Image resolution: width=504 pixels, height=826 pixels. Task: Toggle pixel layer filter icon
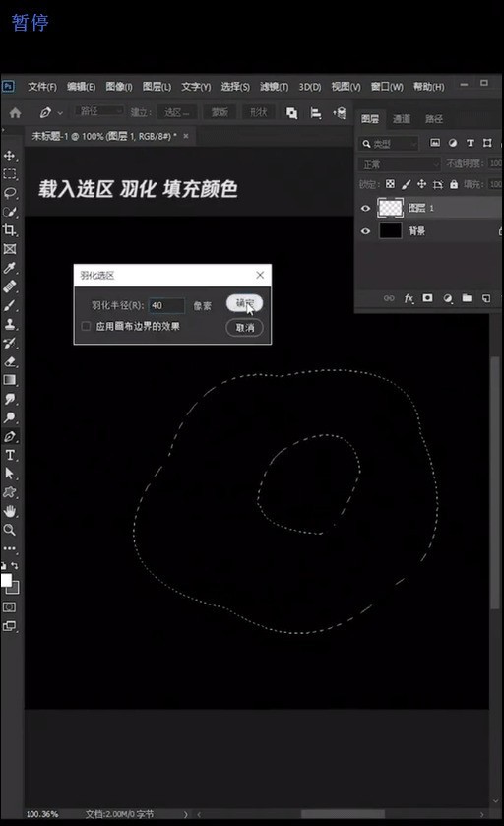tap(435, 143)
